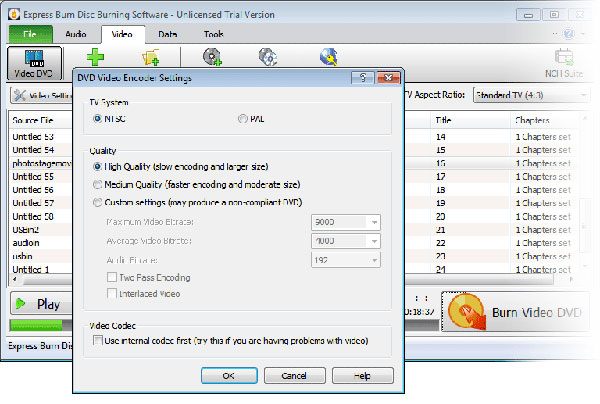600x404 pixels.
Task: Minimize the Express Burn window
Action: [528, 15]
